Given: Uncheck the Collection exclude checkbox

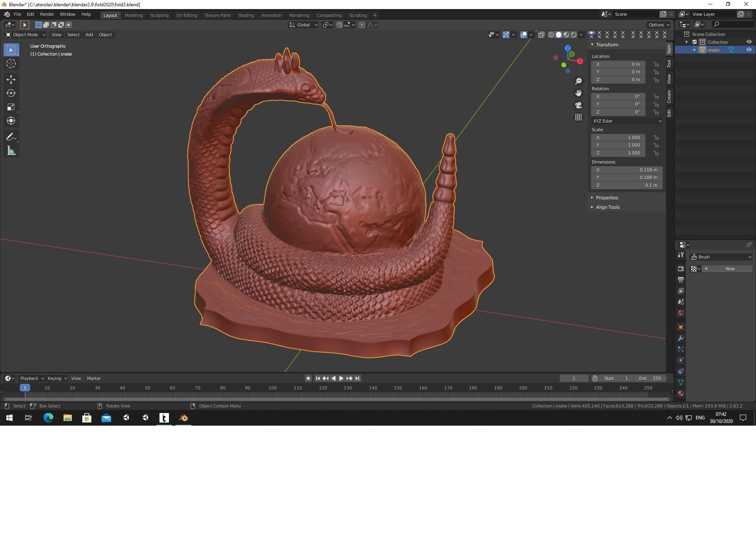Looking at the screenshot, I should tap(695, 42).
